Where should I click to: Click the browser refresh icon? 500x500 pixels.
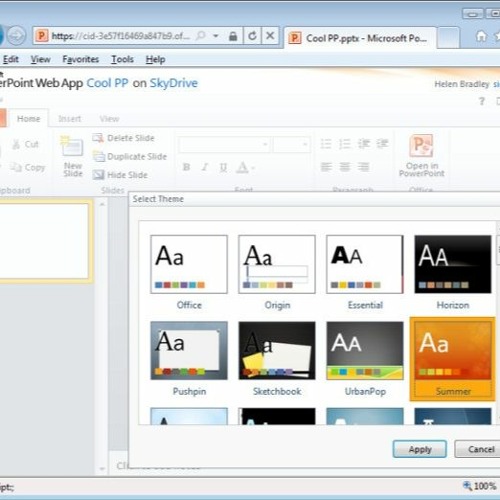tap(252, 36)
